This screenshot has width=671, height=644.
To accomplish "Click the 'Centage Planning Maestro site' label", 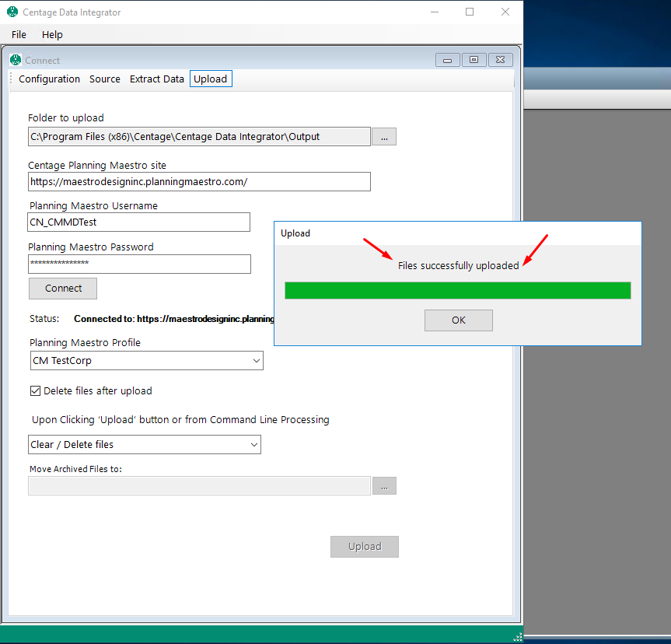I will coord(97,166).
